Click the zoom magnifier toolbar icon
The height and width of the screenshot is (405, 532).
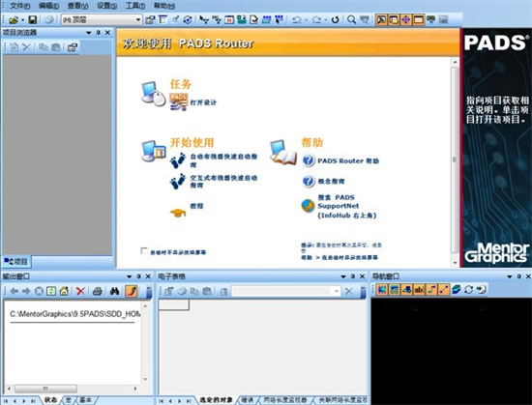[351, 20]
